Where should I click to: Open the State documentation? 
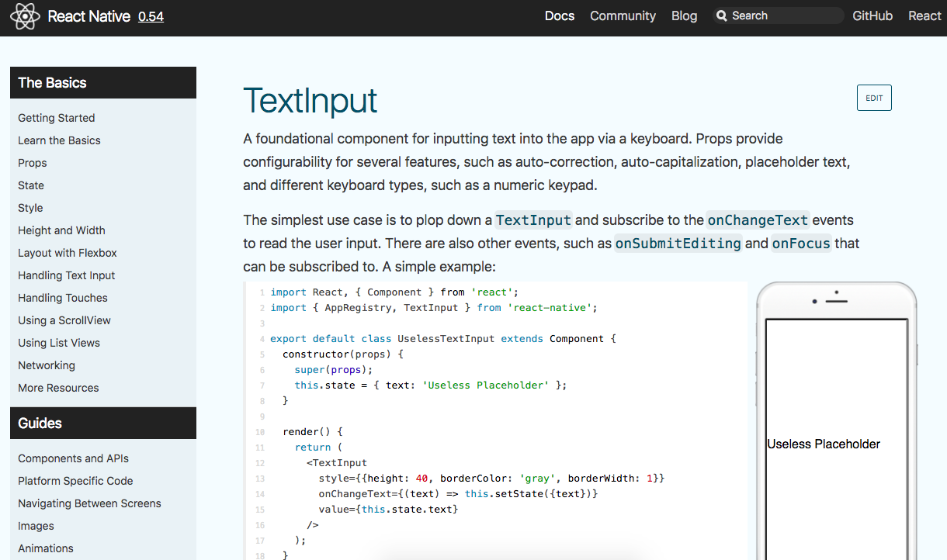point(30,185)
